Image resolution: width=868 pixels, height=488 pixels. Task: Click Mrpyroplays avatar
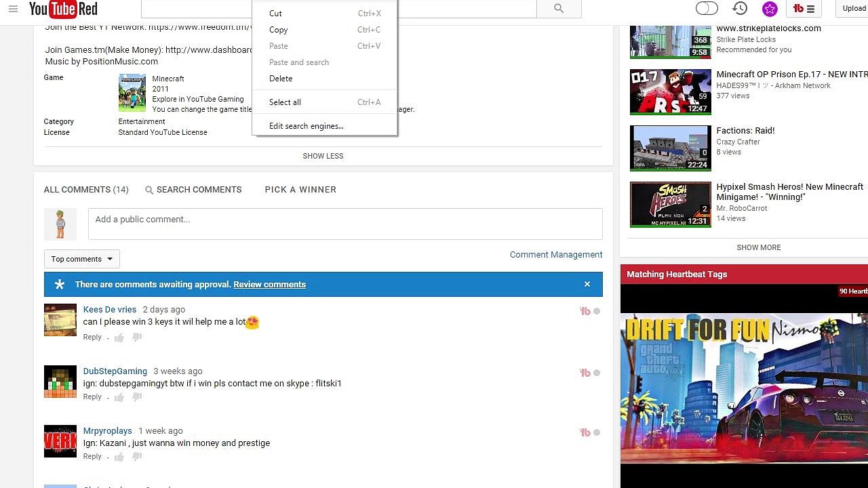(60, 441)
